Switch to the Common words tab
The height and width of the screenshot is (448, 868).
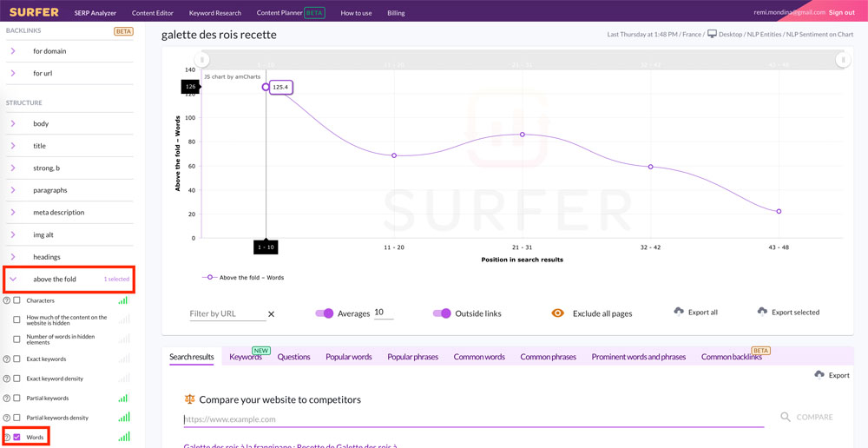[x=479, y=357]
